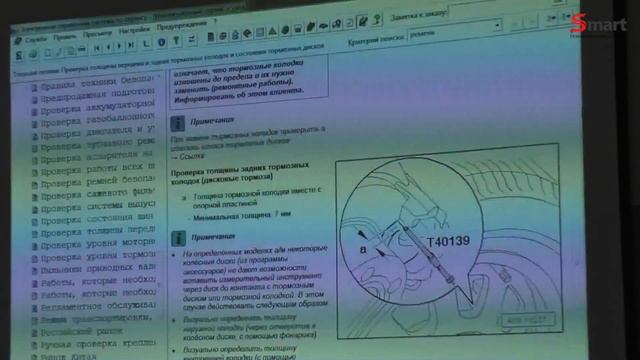Open the Критерий поиска dropdown arrow

(x=497, y=25)
